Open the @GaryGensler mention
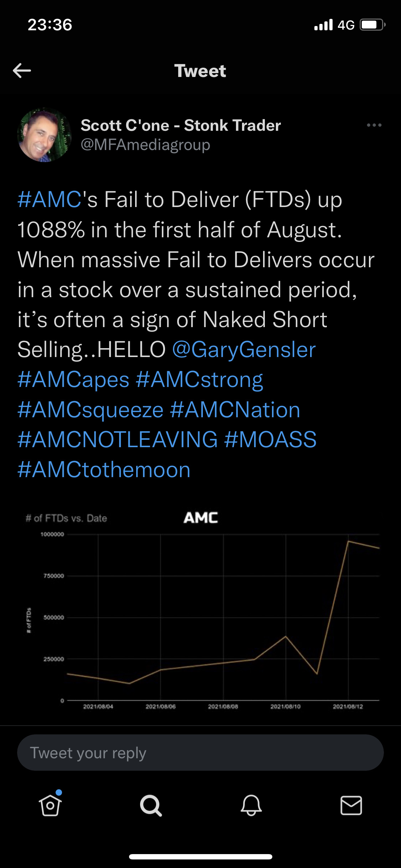The height and width of the screenshot is (868, 401). (x=244, y=350)
